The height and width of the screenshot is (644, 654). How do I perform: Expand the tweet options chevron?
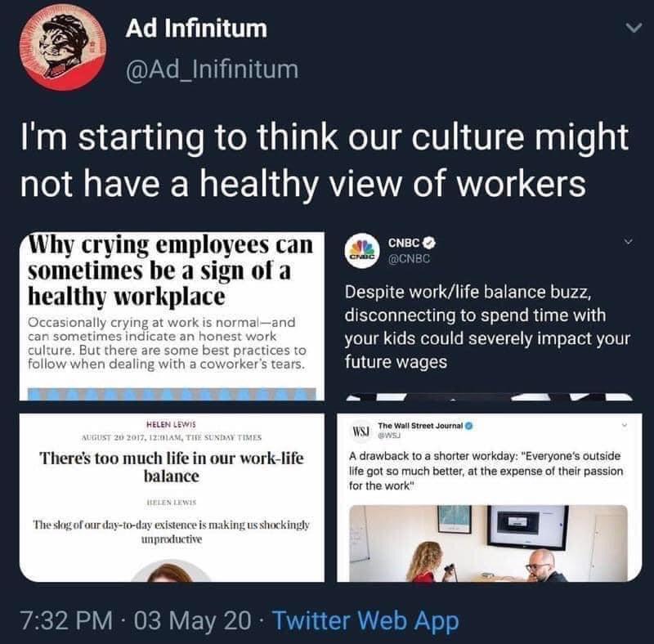click(634, 29)
